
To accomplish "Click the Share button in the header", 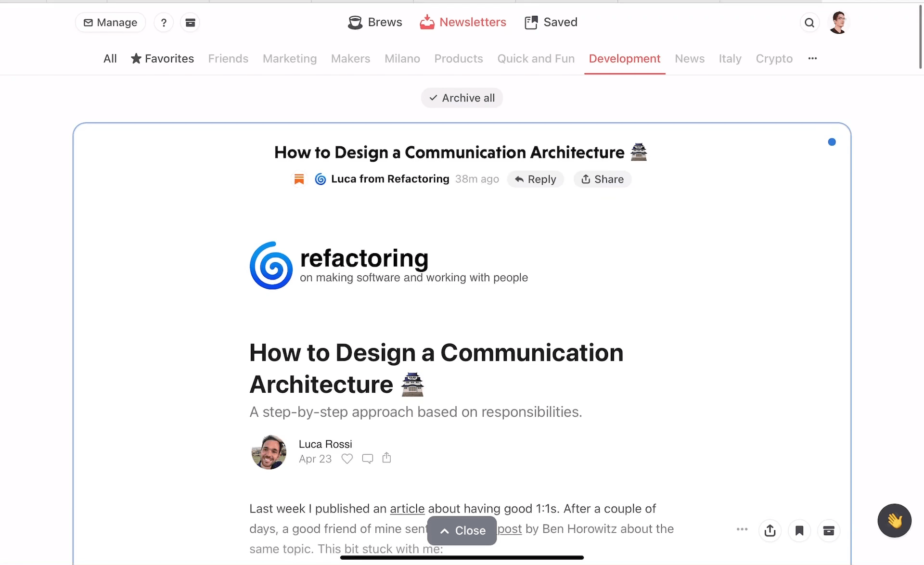I will coord(602,179).
